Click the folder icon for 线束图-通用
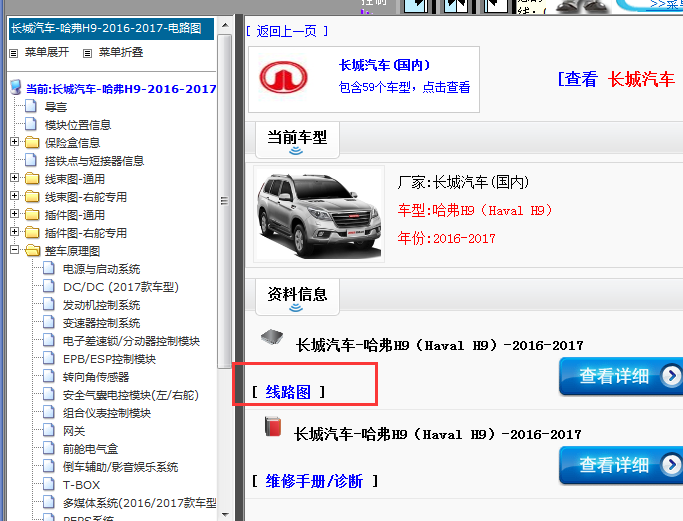This screenshot has width=683, height=521. pos(32,179)
